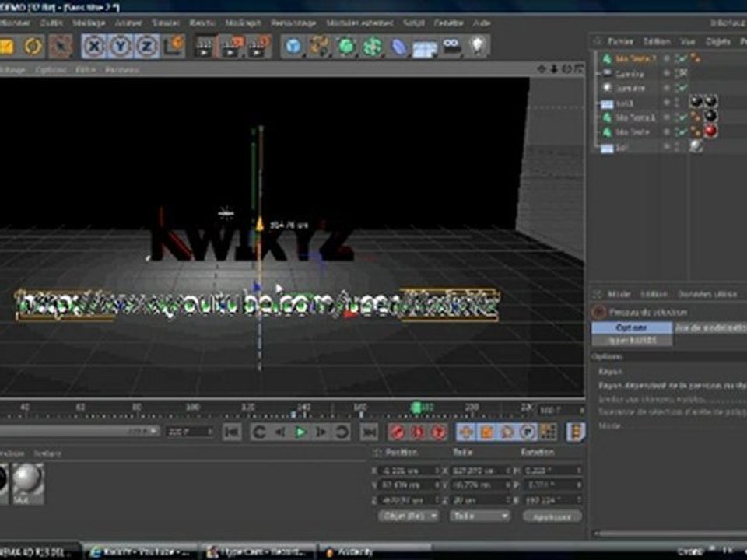Open the green NURBS generator icon
This screenshot has width=747, height=560.
click(x=346, y=46)
